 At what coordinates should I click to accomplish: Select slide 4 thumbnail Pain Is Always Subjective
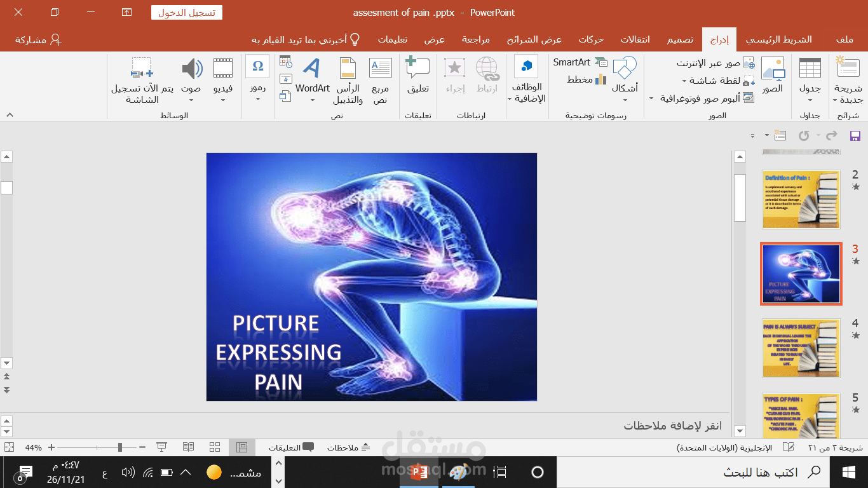click(x=801, y=348)
